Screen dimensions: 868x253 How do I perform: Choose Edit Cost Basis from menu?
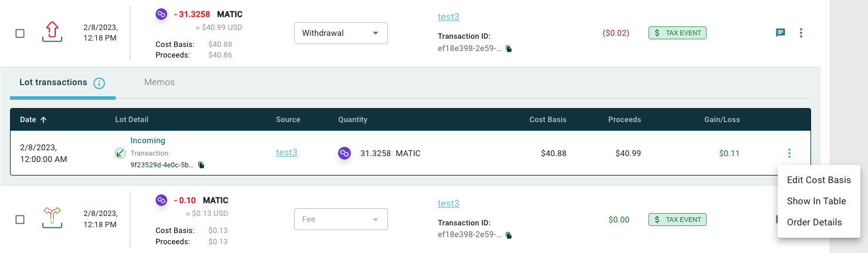point(819,180)
